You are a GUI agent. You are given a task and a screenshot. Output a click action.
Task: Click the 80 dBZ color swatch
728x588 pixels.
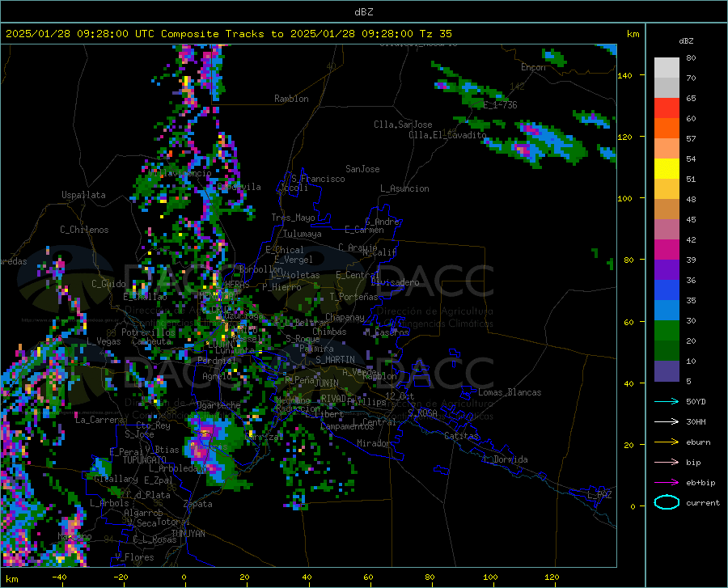point(667,68)
